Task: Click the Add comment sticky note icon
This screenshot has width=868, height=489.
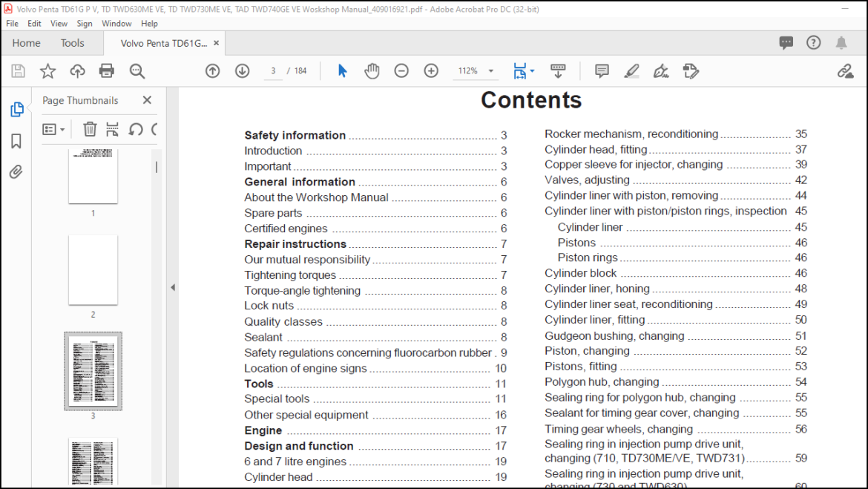Action: point(602,71)
